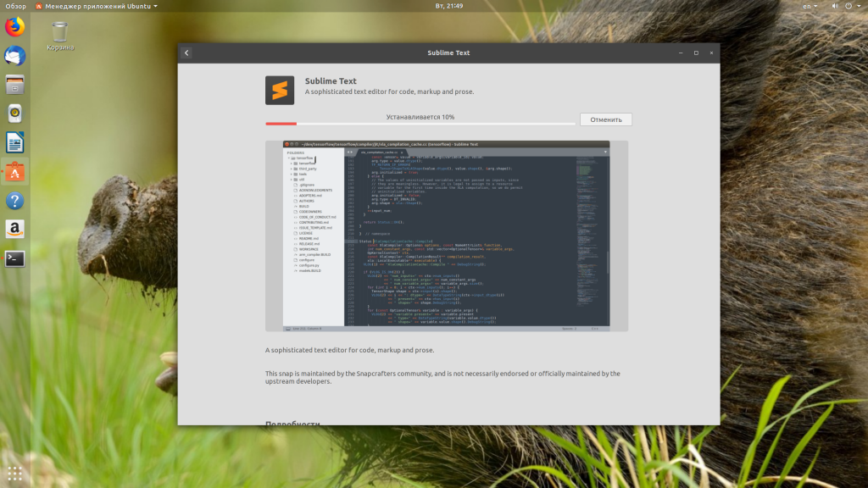Go back using the header back arrow
The height and width of the screenshot is (488, 868).
(186, 53)
